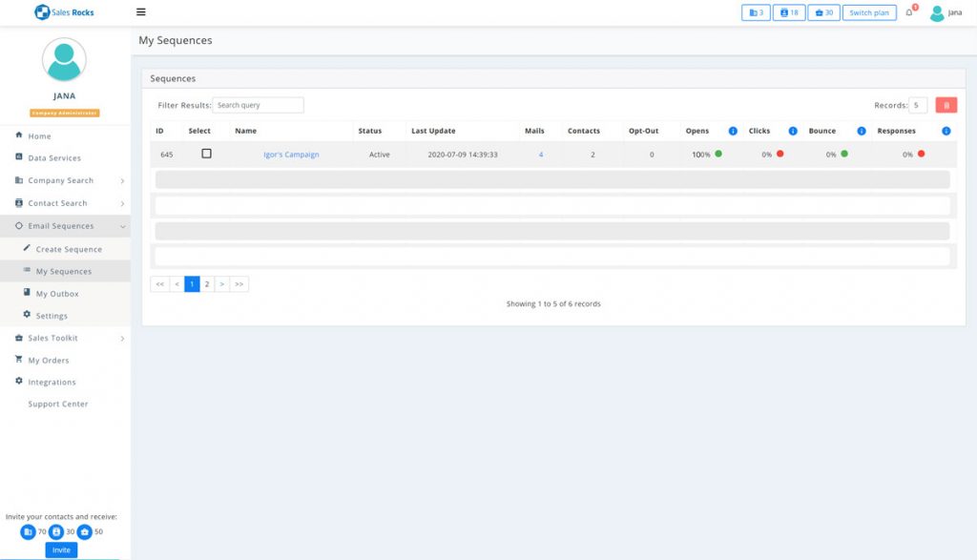Open Create Sequence in sidebar

[x=69, y=249]
